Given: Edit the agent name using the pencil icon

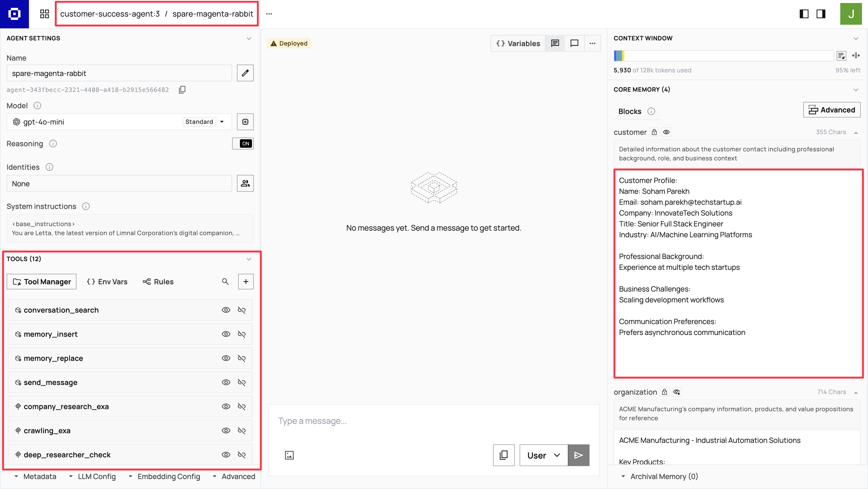Looking at the screenshot, I should (x=245, y=73).
